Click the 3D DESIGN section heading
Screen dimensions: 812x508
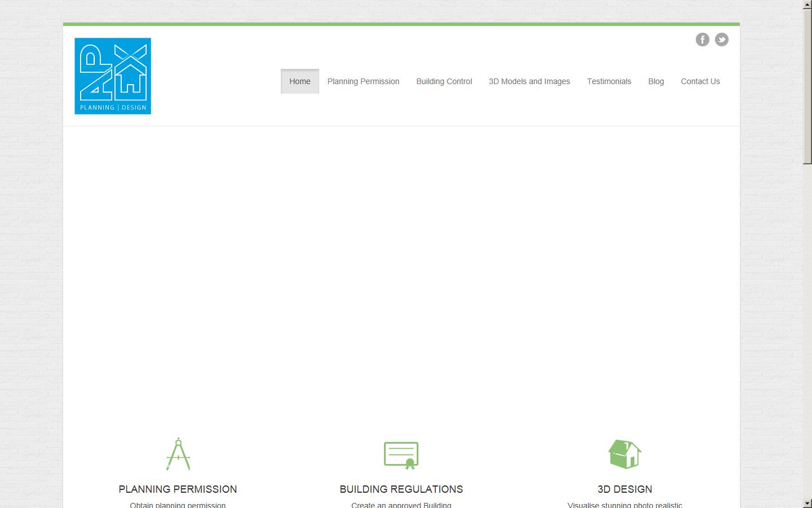[625, 489]
